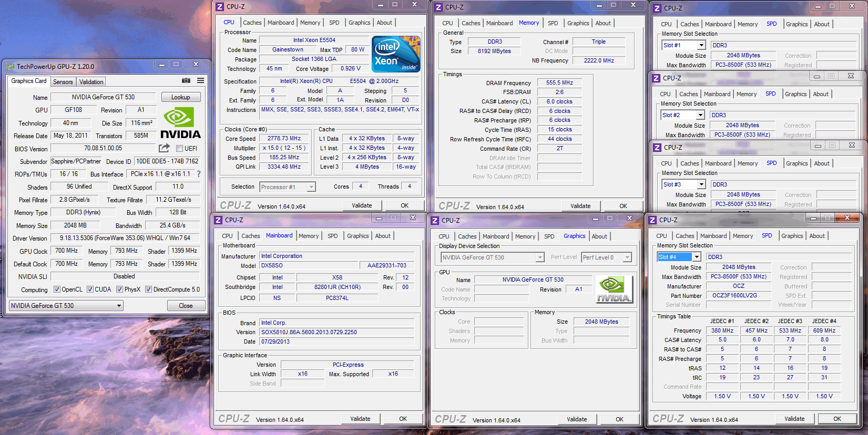Click the CPU-Z Z icon of the Mainboard window

[x=218, y=220]
